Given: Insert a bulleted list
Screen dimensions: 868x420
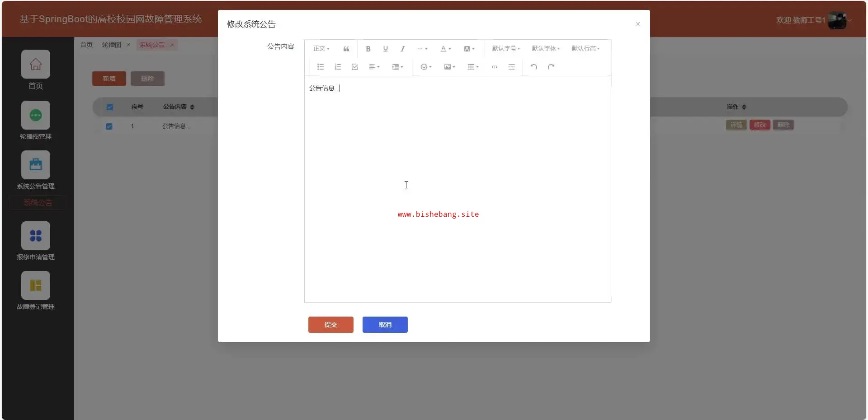Looking at the screenshot, I should coord(321,67).
